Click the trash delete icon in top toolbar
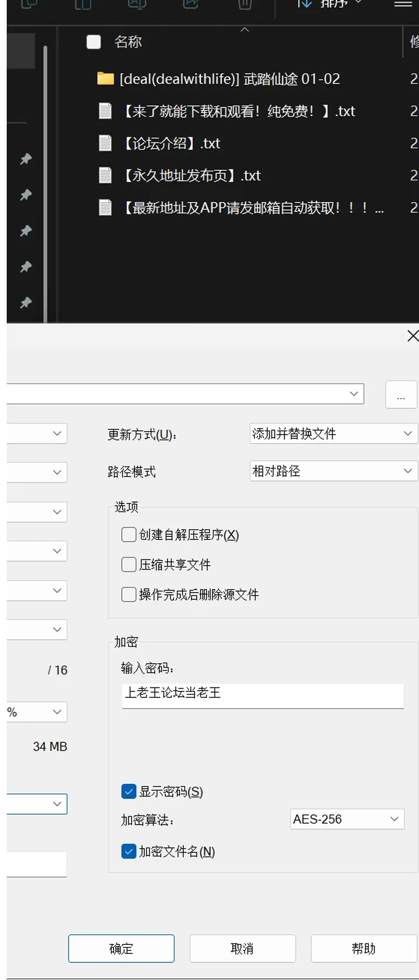 coord(245,4)
